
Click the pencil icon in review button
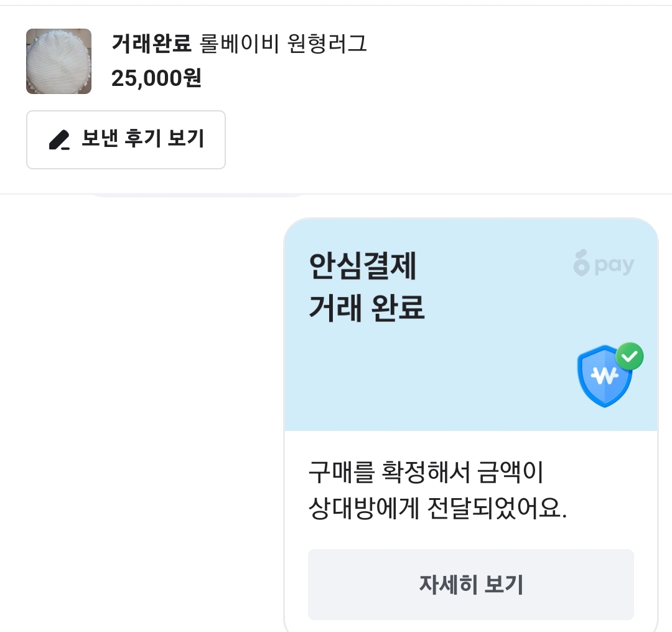pos(59,140)
